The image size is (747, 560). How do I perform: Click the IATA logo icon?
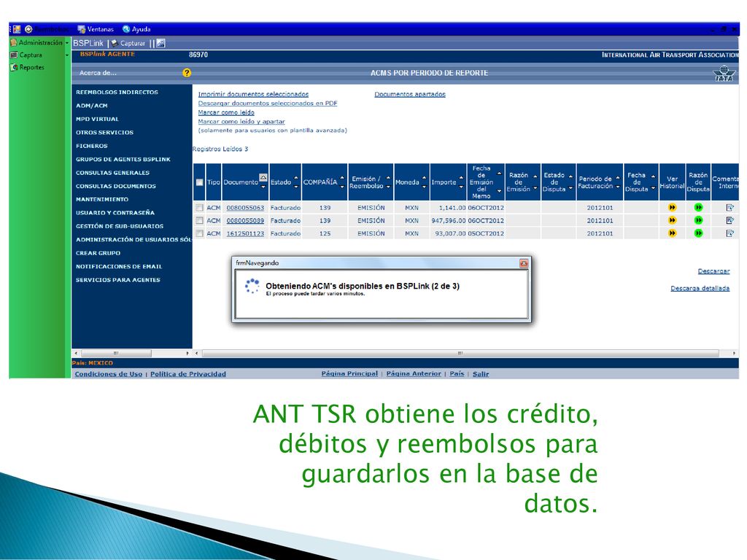724,73
